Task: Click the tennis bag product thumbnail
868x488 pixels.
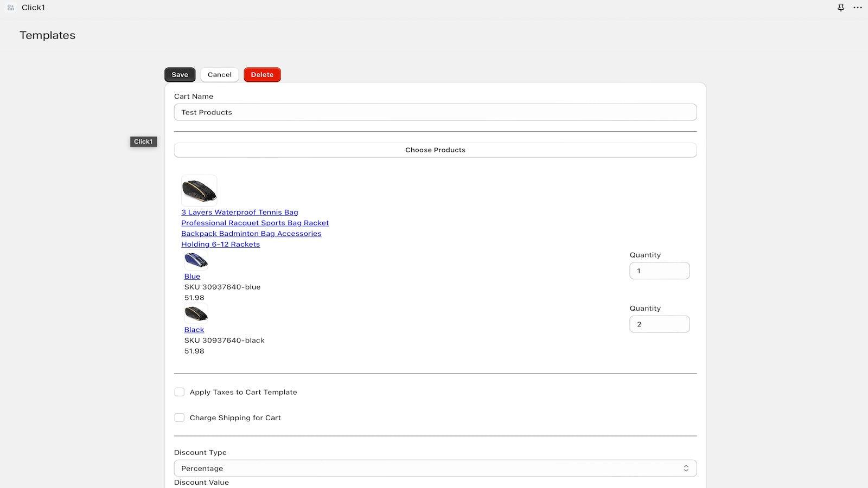Action: pos(199,190)
